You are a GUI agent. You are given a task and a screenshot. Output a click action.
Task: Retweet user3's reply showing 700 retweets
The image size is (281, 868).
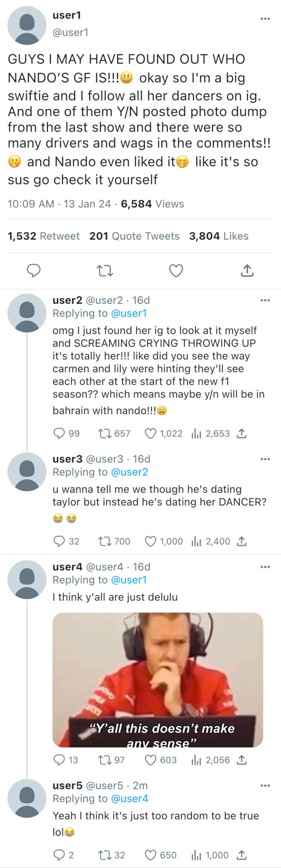105,541
